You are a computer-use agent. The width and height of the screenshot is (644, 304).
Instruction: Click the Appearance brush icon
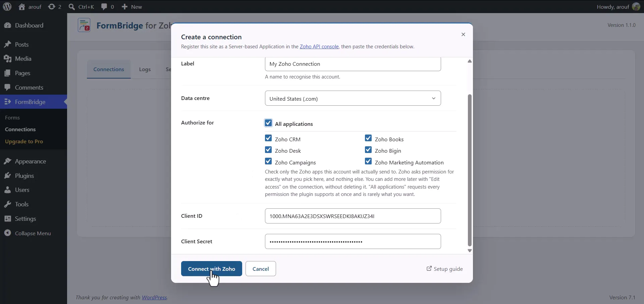[x=7, y=161]
